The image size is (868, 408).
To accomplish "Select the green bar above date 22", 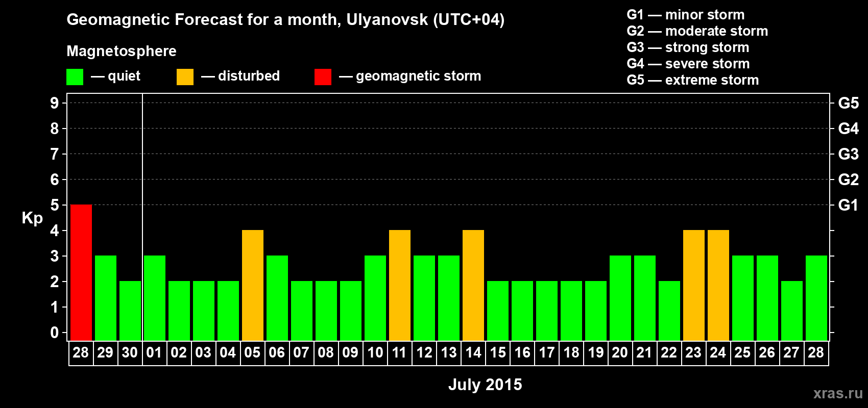I will 669,311.
